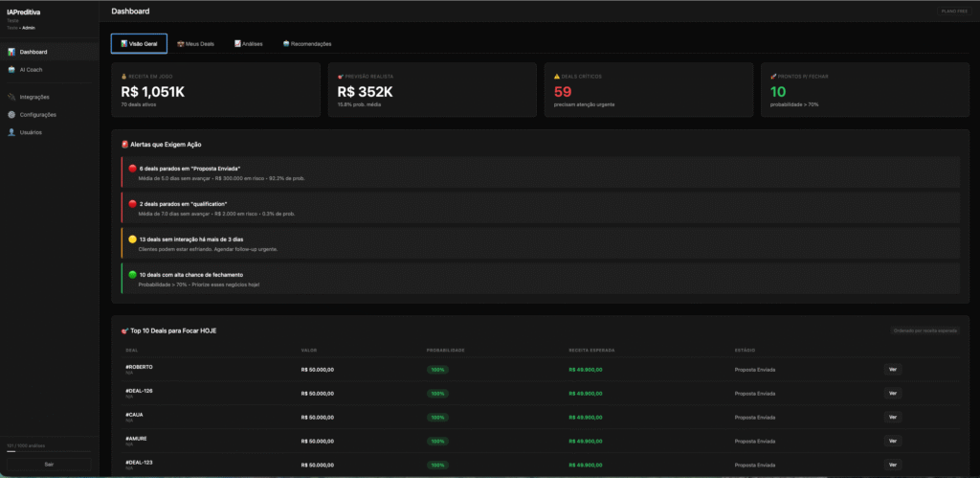Click the Plano Free badge

pos(952,11)
